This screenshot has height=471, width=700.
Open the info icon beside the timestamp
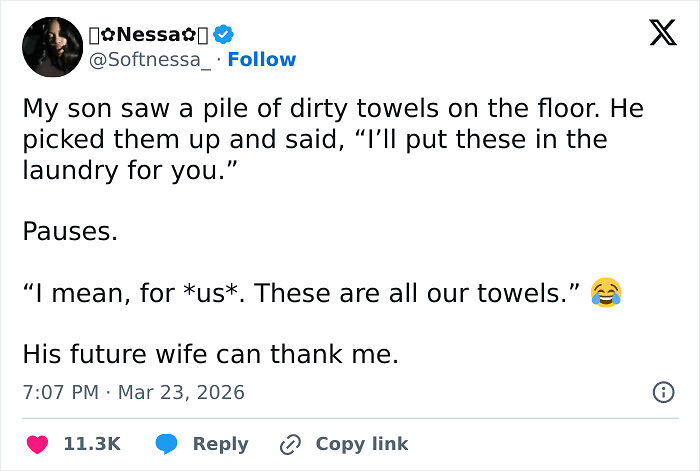662,393
